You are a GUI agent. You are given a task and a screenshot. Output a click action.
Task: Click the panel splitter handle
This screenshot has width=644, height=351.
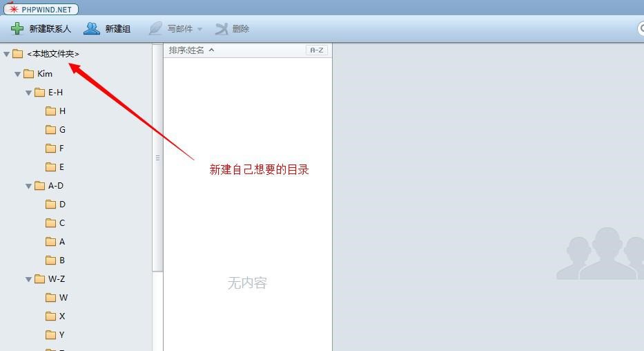157,158
